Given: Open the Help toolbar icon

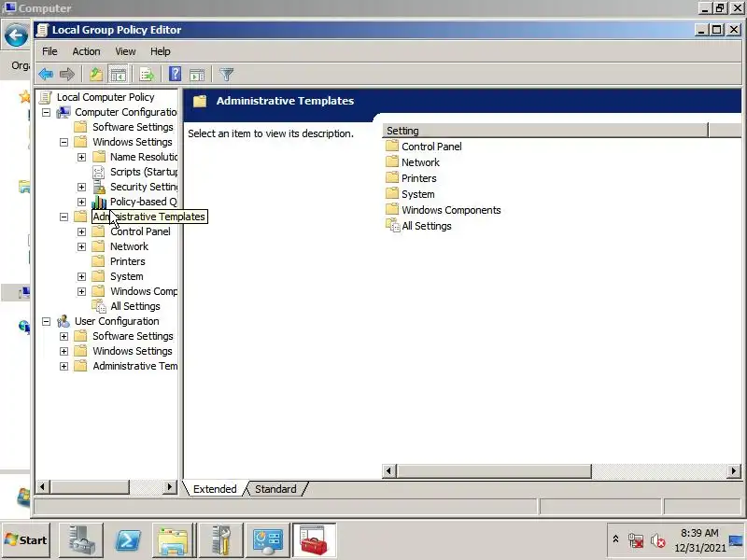Looking at the screenshot, I should point(176,75).
